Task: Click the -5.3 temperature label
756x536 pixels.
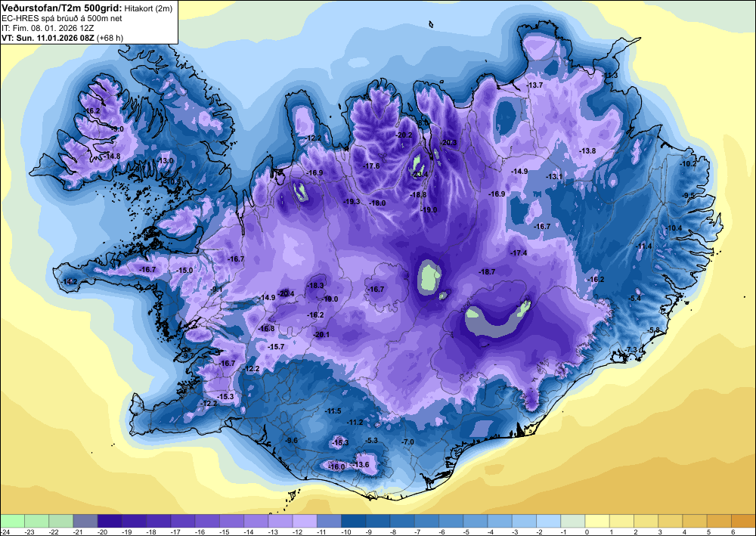Action: click(x=372, y=441)
